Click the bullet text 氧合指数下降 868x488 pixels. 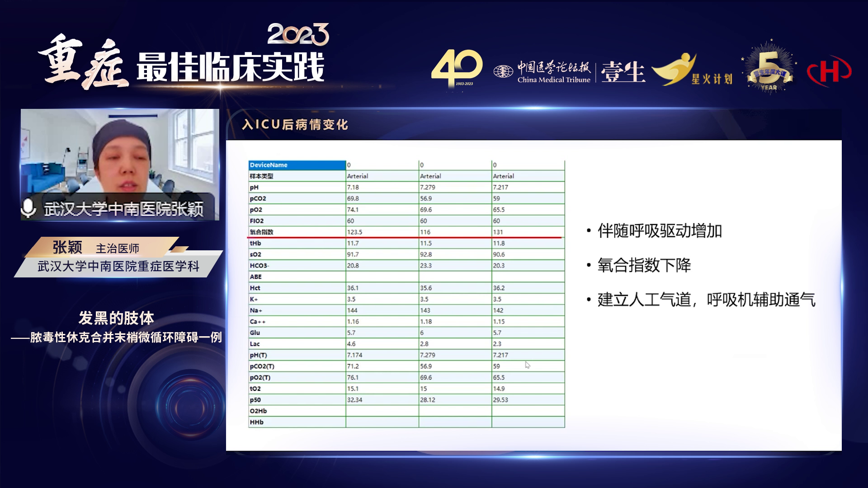click(x=644, y=265)
